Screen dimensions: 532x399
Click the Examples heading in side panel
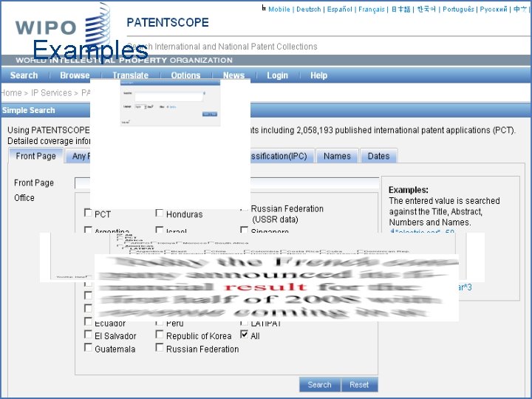(409, 190)
